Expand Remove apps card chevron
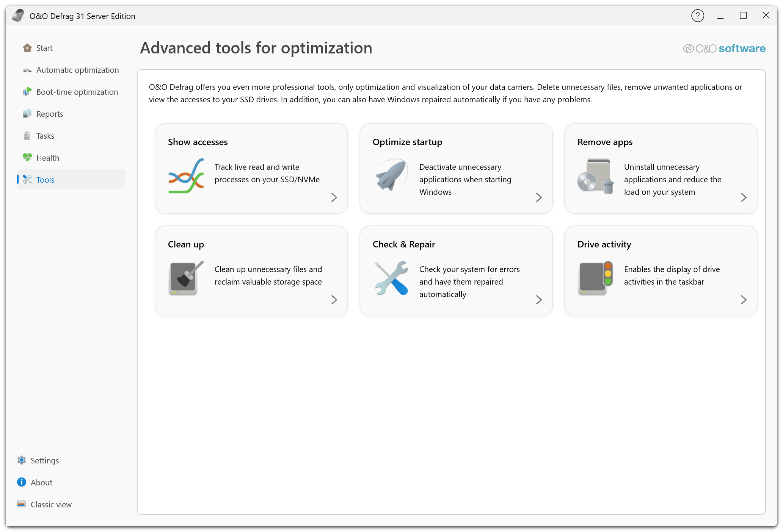Screen dimensions: 783x532 tap(744, 197)
